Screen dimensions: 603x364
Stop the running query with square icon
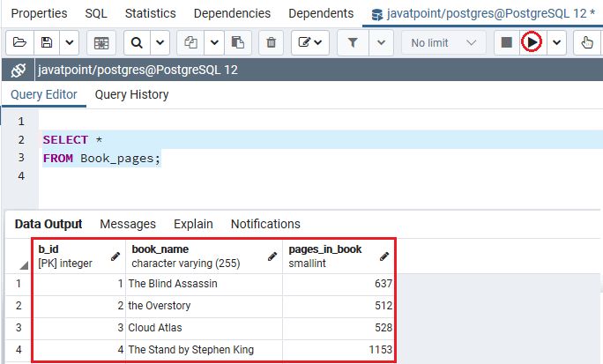click(507, 42)
